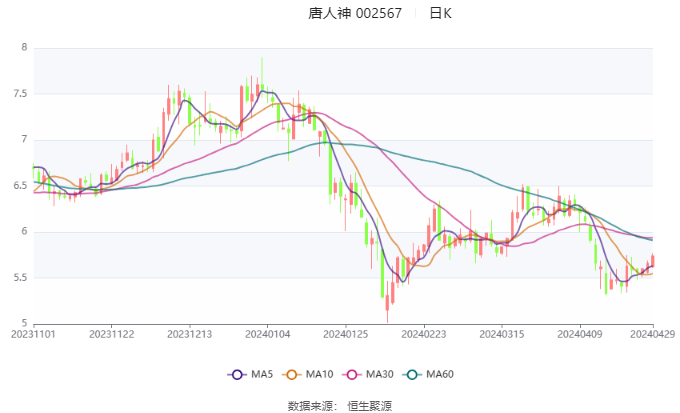This screenshot has width=680, height=413.
Task: Click the 20231213 date label
Action: pyautogui.click(x=189, y=334)
